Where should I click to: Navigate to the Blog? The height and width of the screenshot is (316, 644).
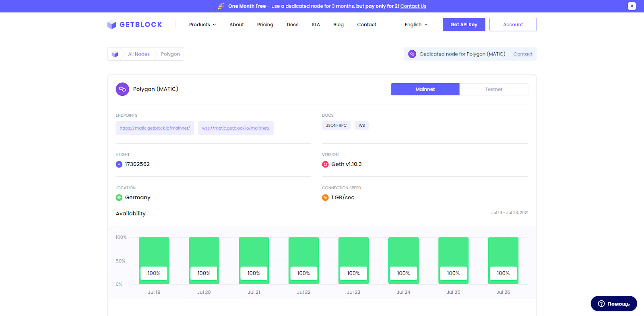point(339,25)
